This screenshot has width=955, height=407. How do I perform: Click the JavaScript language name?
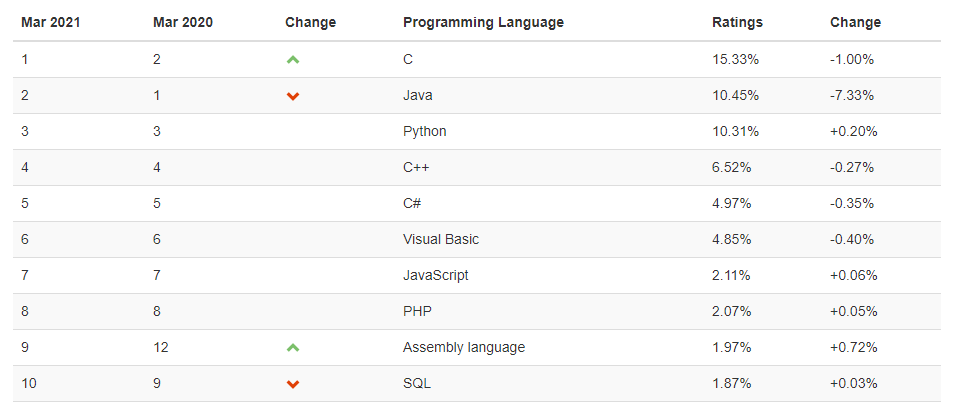(x=435, y=275)
